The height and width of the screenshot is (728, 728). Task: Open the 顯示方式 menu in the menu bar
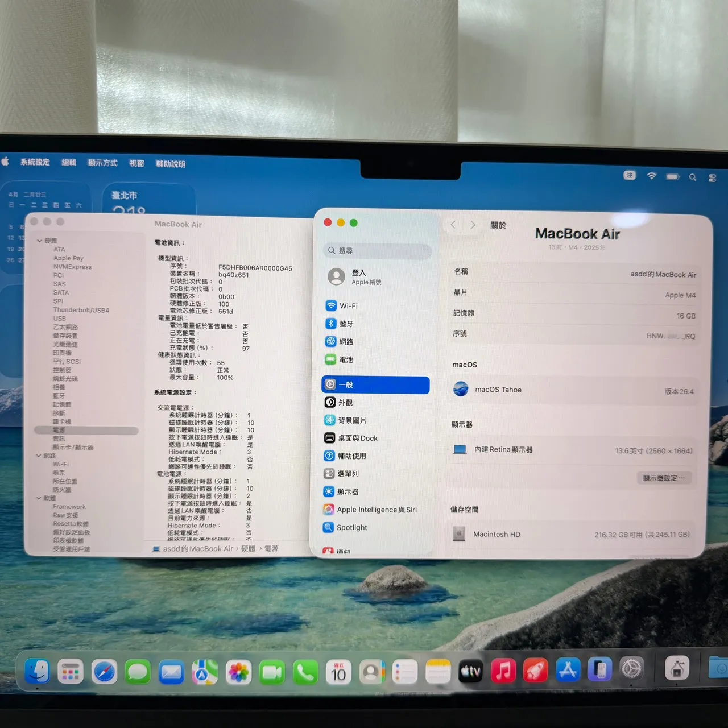pyautogui.click(x=102, y=163)
